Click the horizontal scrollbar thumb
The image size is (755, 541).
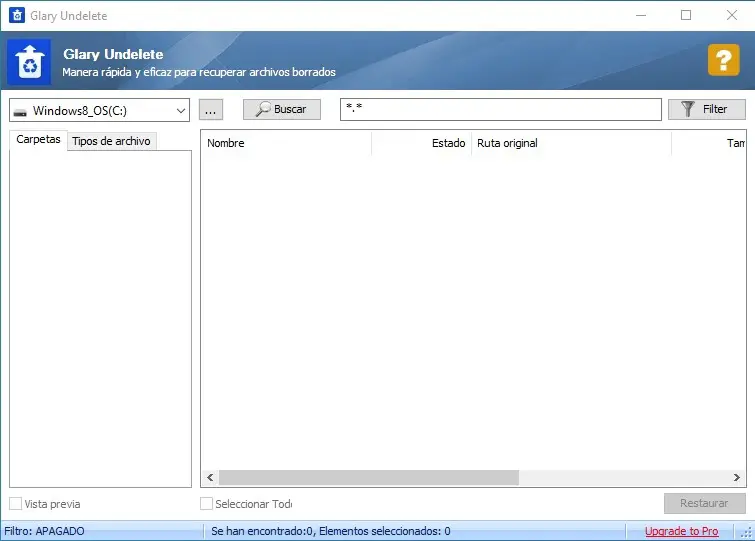pyautogui.click(x=369, y=477)
